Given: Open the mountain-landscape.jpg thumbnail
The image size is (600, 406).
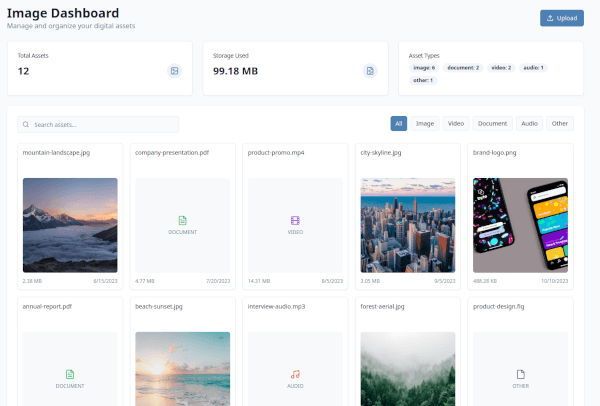Looking at the screenshot, I should (x=70, y=225).
